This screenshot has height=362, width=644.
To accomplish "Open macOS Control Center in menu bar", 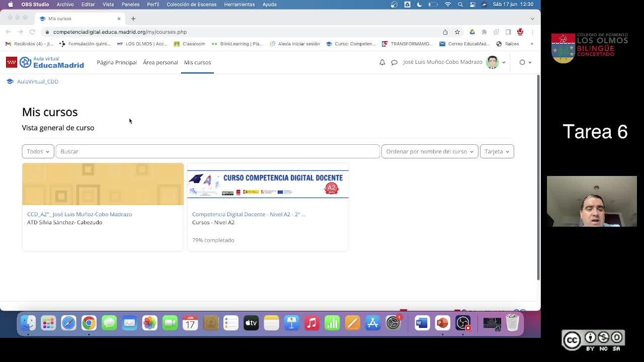I will coord(472,5).
